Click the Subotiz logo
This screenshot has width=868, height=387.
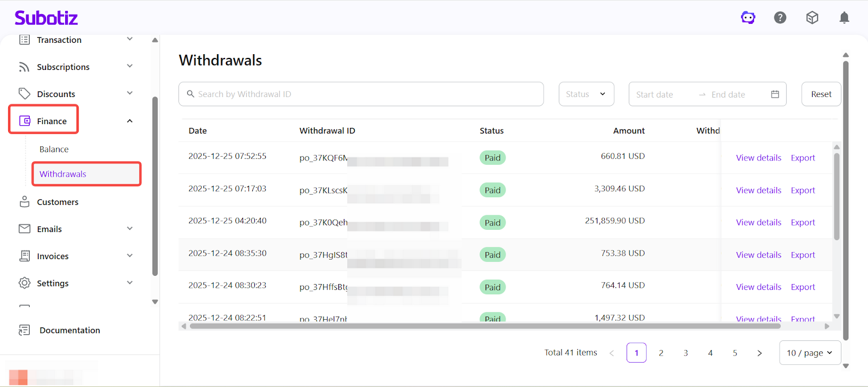click(46, 18)
